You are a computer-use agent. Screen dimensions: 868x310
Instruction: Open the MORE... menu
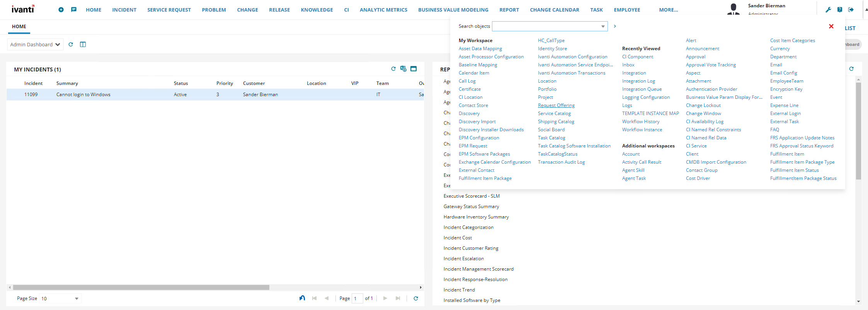(x=669, y=10)
